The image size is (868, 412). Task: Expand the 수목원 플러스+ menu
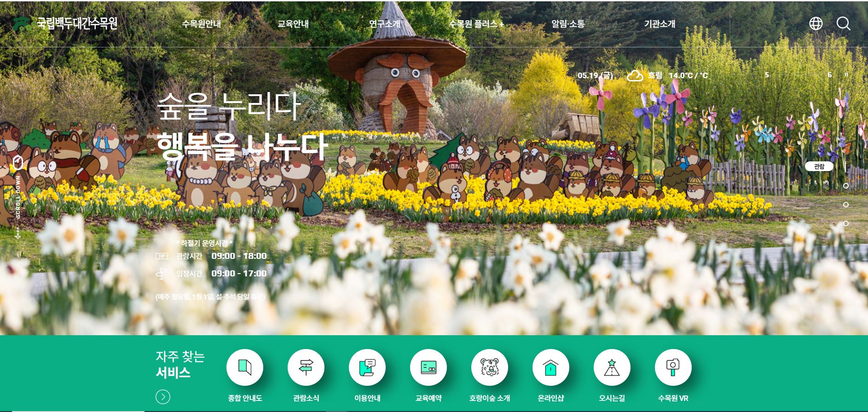pyautogui.click(x=476, y=24)
